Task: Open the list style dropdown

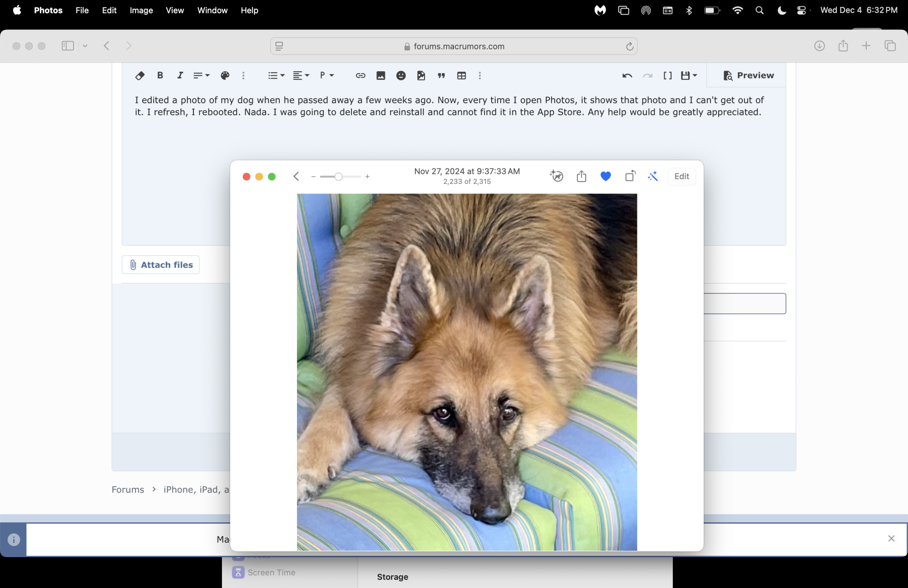Action: tap(276, 76)
